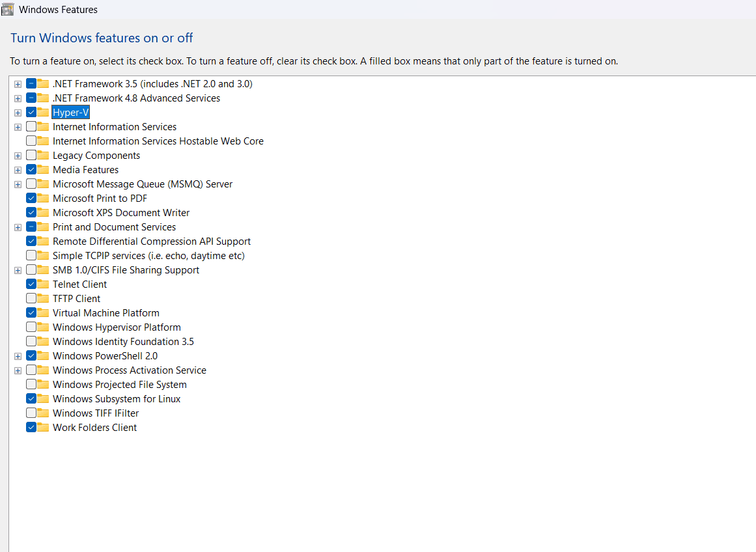Image resolution: width=756 pixels, height=552 pixels.
Task: Click the Media Features folder icon
Action: [44, 170]
